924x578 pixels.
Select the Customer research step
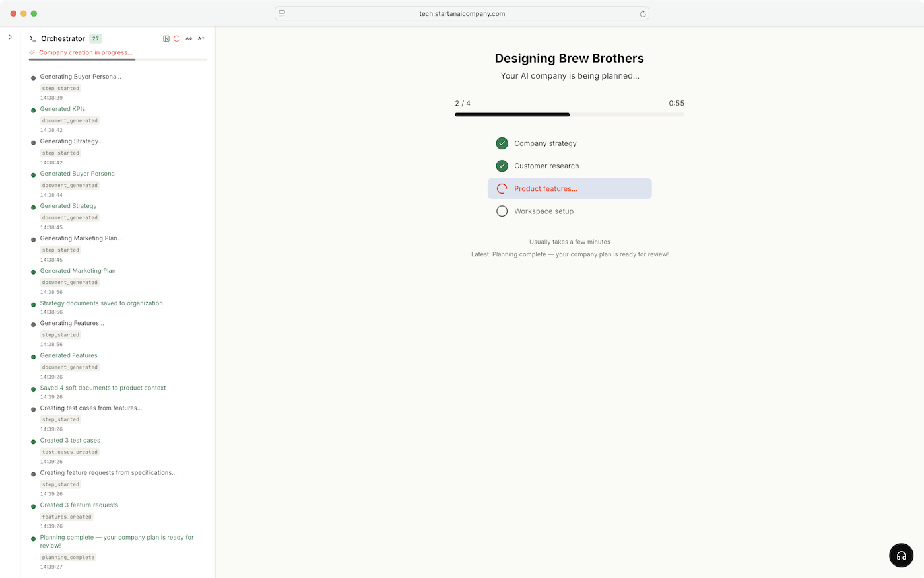point(570,166)
